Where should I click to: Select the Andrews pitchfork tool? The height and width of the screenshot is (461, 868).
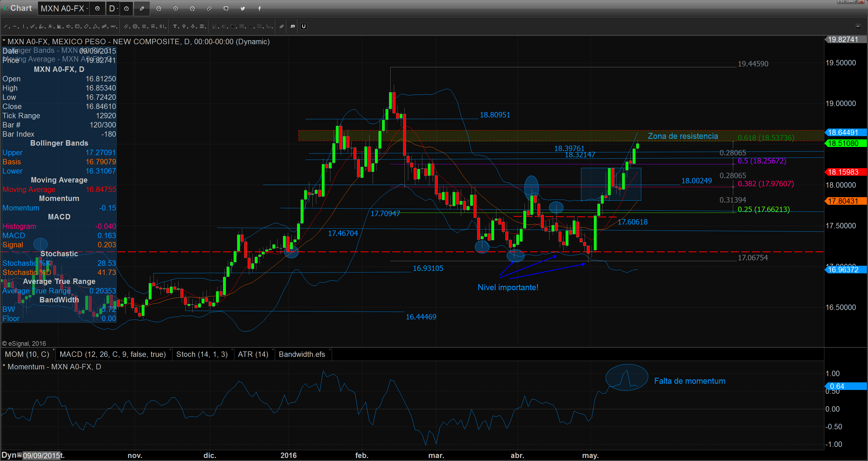[50, 26]
